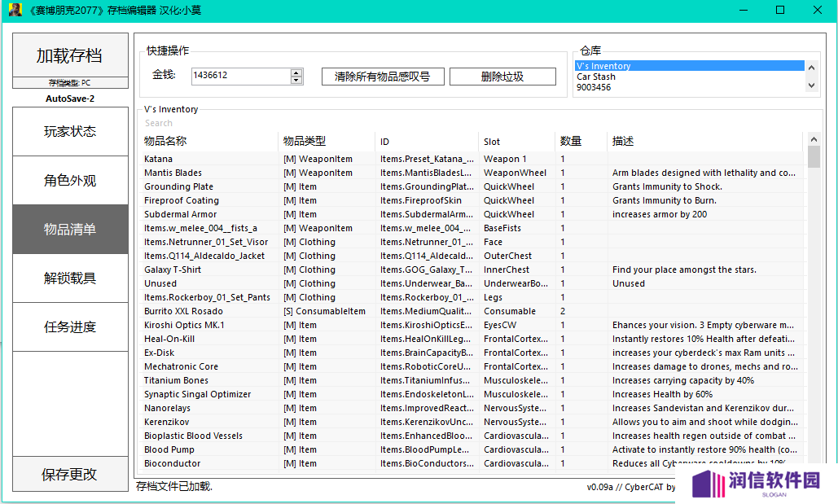Click the inventory table scroll up arrow

814,139
